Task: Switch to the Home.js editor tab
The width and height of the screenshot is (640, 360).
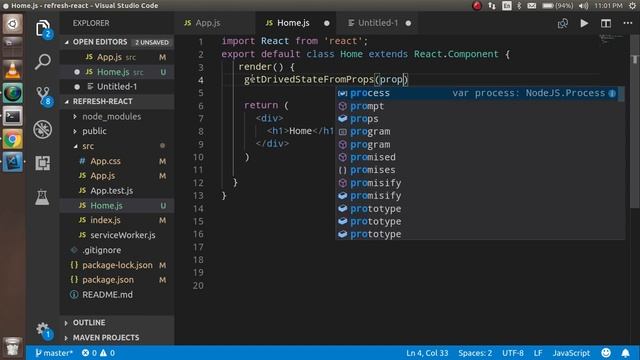Action: tap(296, 23)
